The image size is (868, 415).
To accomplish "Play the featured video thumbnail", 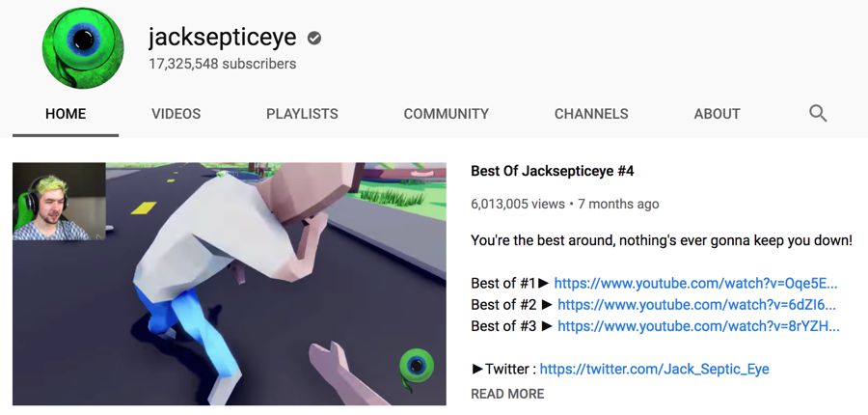I will tap(230, 284).
